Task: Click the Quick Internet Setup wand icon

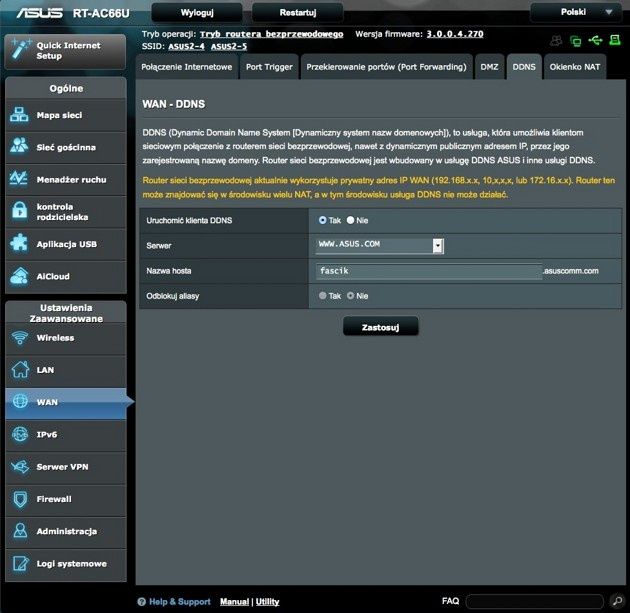Action: (x=20, y=50)
